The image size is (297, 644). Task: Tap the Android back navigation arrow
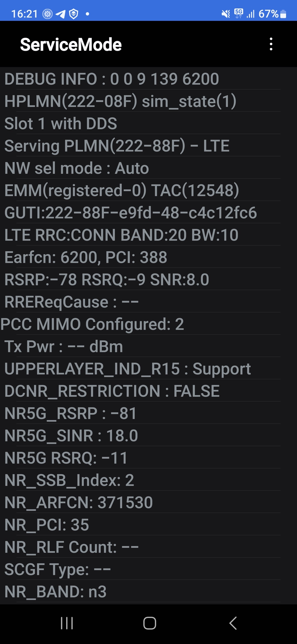233,623
